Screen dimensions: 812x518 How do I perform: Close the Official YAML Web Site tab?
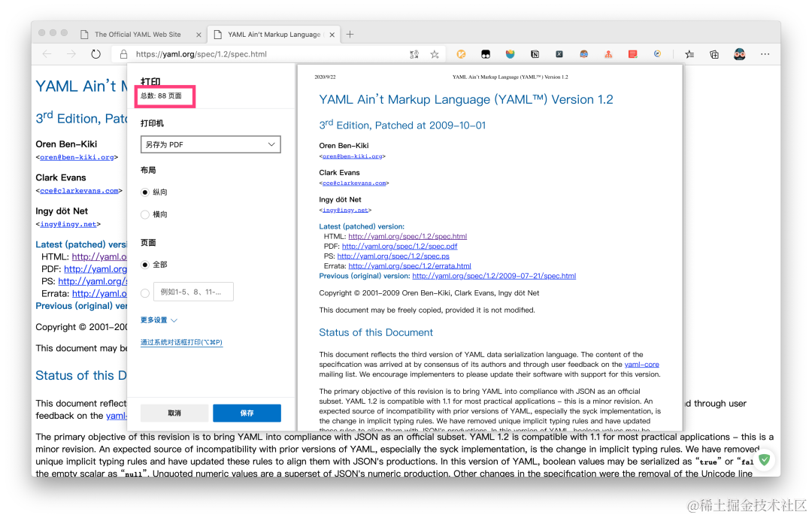[x=198, y=35]
